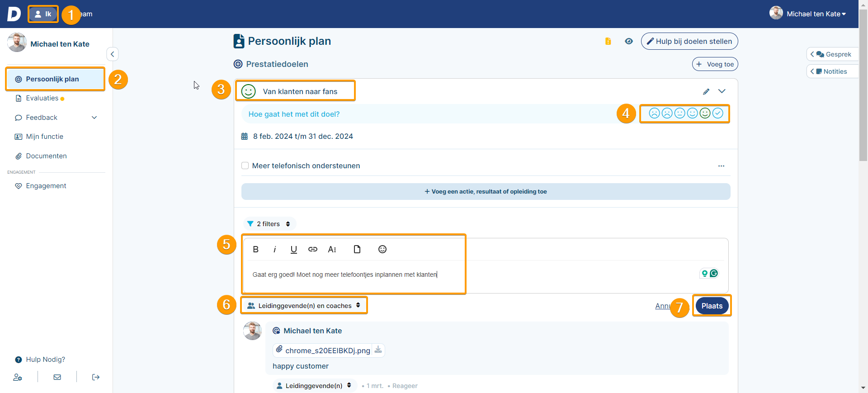Image resolution: width=868 pixels, height=393 pixels.
Task: Open Leidinggevende(n) dropdown under comment
Action: [x=314, y=386]
